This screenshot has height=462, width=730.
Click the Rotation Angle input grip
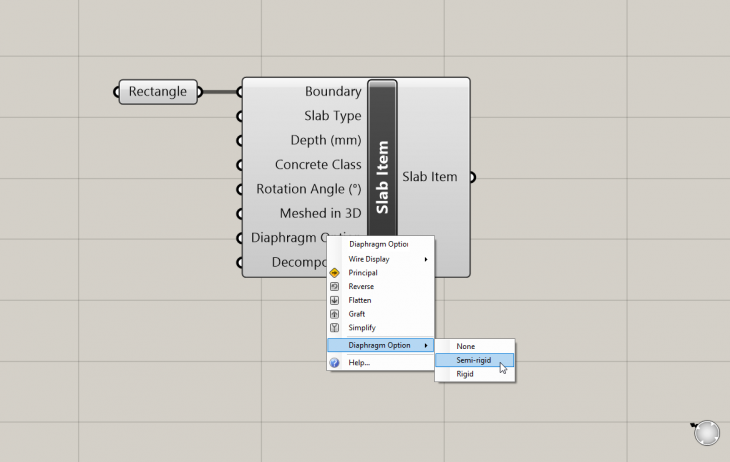pyautogui.click(x=240, y=189)
